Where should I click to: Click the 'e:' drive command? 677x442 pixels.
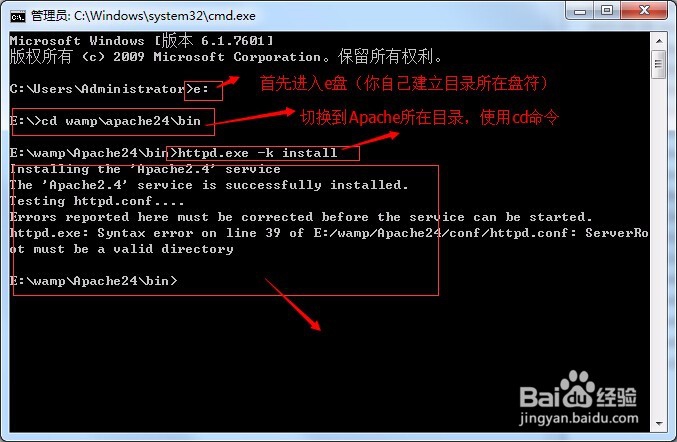click(x=201, y=89)
